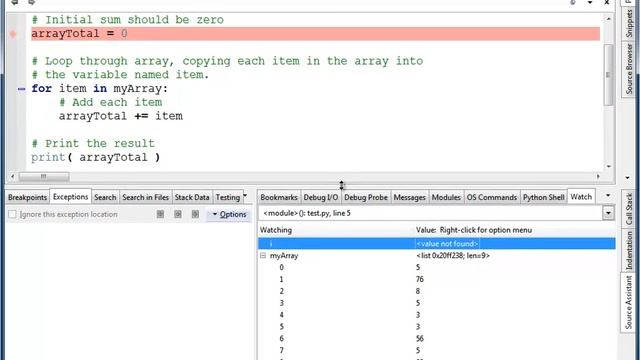Open the Bookmarks tab

pyautogui.click(x=279, y=198)
